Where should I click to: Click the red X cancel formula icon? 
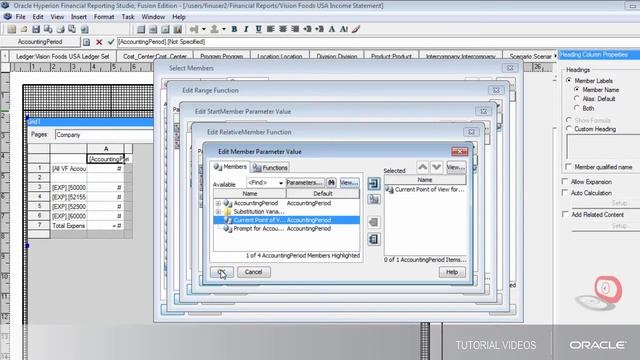(x=99, y=42)
